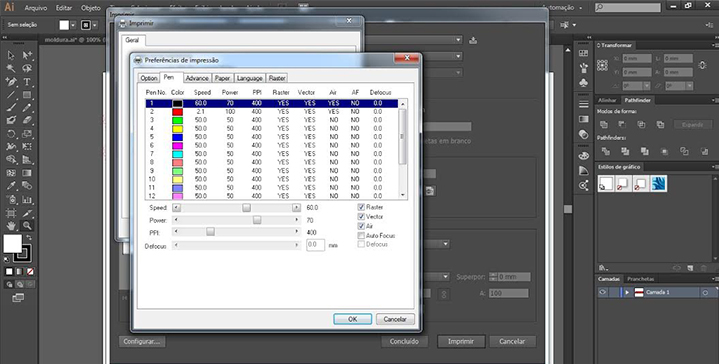Select the Scale tool
This screenshot has width=719, height=364.
(27, 134)
